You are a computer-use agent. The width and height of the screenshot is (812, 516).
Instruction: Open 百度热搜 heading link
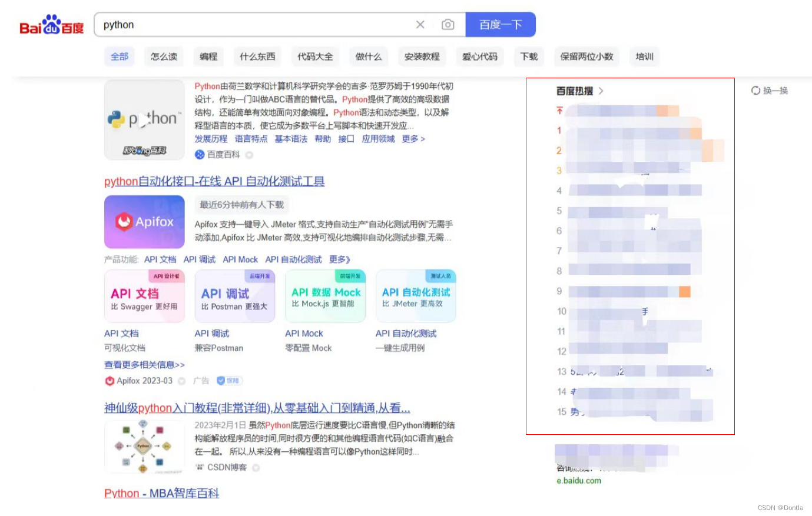point(575,91)
